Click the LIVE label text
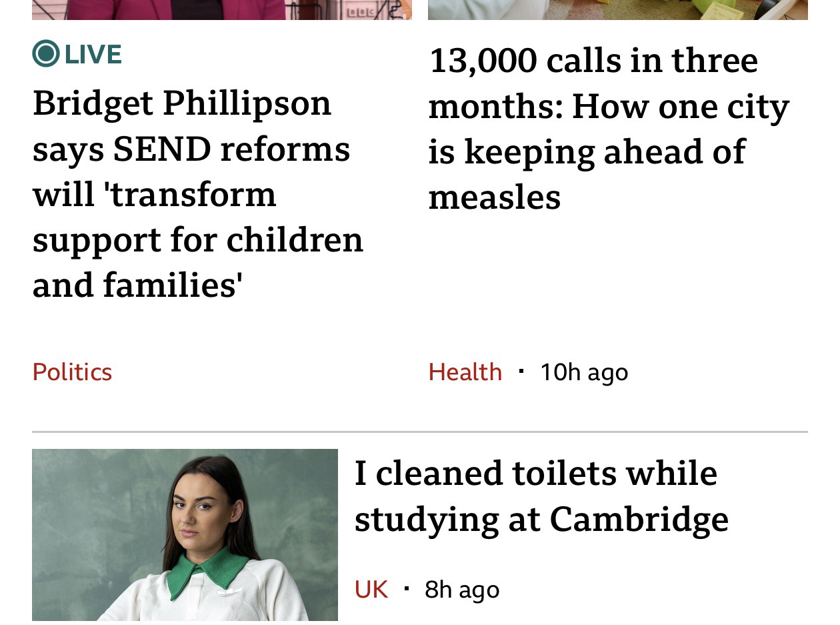The image size is (840, 625). 93,54
